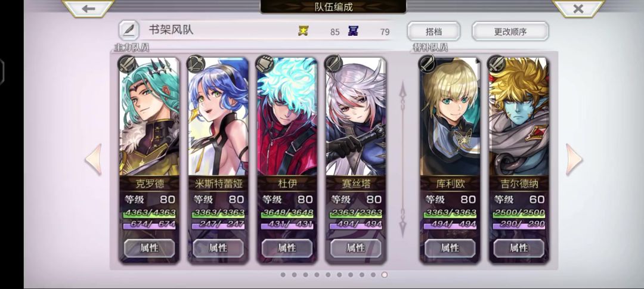The image size is (644, 289).
Task: Select the first team page dot
Action: pos(283,275)
